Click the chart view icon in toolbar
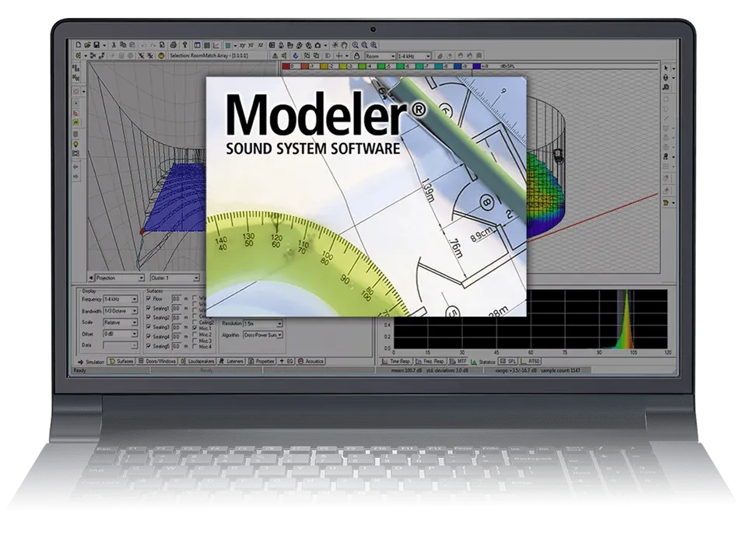Image resolution: width=747 pixels, height=560 pixels. coord(216,45)
